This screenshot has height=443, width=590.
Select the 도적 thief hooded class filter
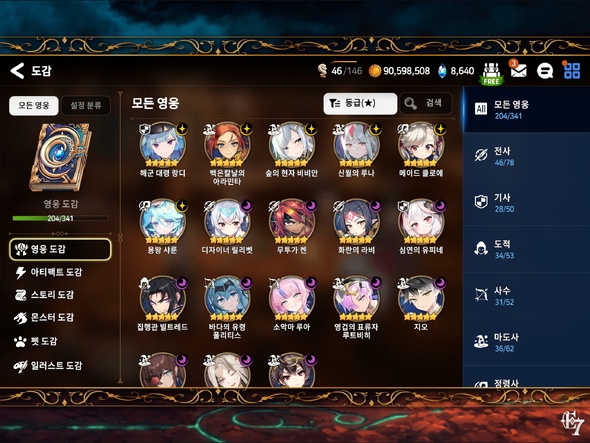tap(527, 249)
